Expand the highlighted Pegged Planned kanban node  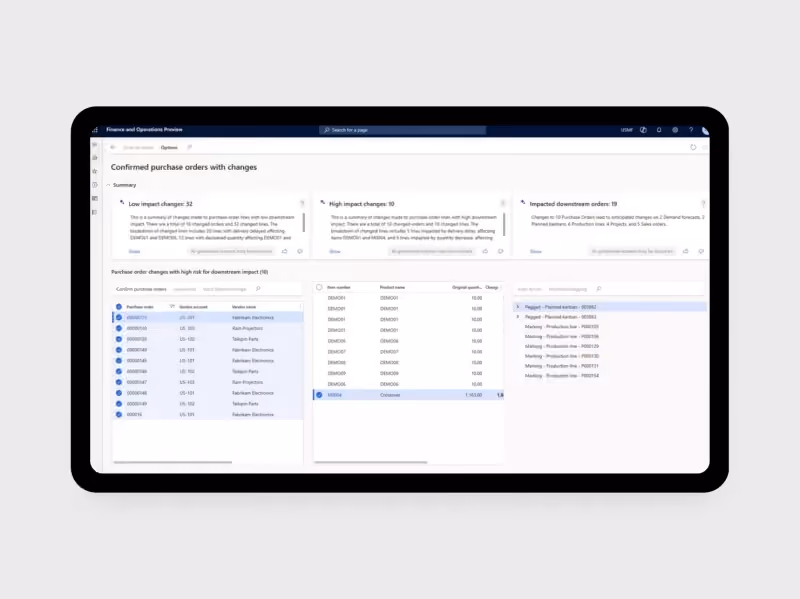click(518, 307)
